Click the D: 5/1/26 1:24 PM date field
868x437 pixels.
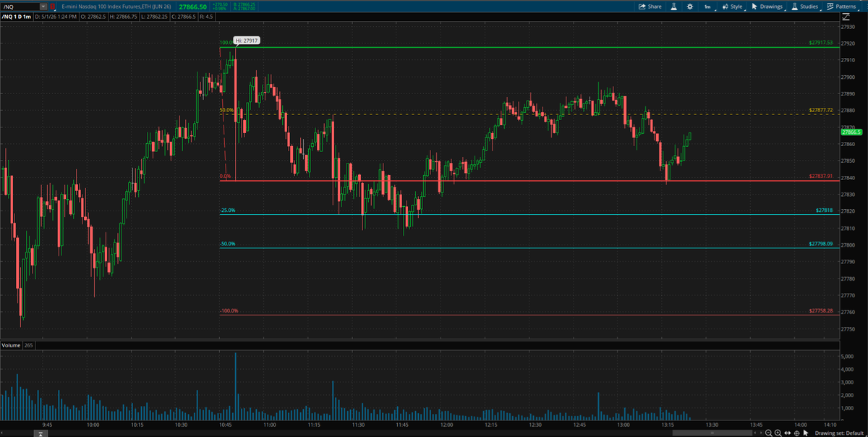coord(54,16)
